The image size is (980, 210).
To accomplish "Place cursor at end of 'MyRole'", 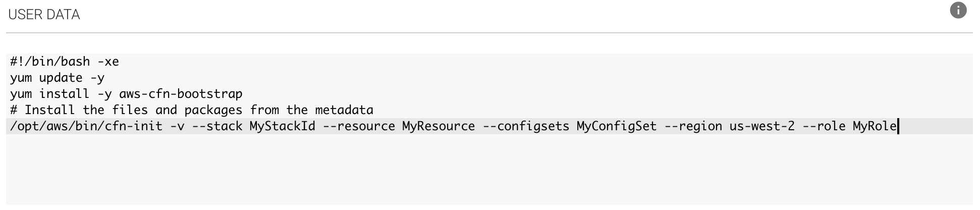I will tap(897, 126).
